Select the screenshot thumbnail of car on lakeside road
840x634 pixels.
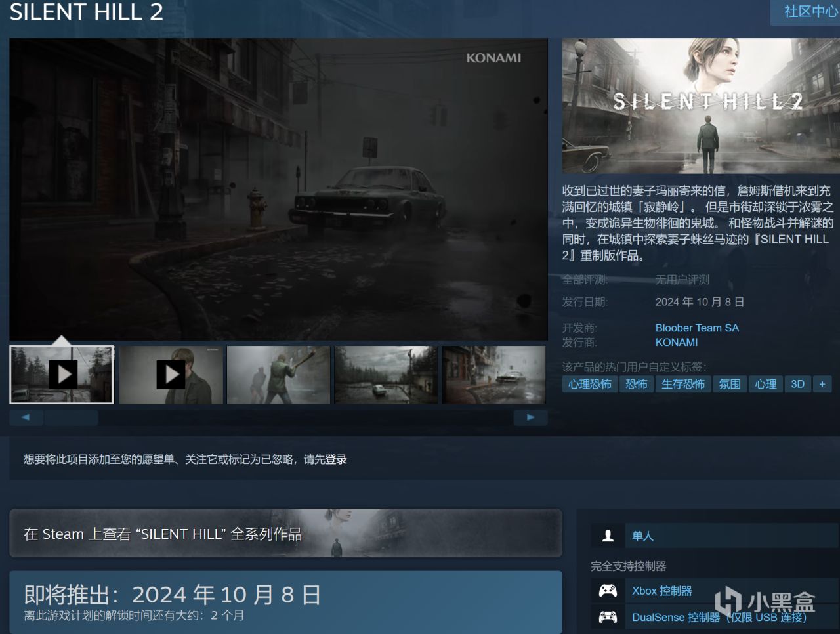[x=386, y=374]
